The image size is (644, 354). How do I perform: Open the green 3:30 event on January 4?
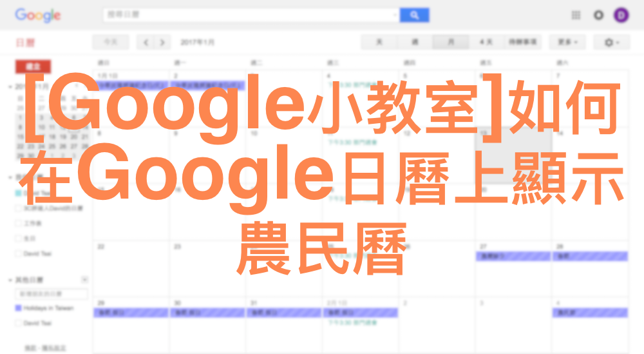pyautogui.click(x=352, y=85)
